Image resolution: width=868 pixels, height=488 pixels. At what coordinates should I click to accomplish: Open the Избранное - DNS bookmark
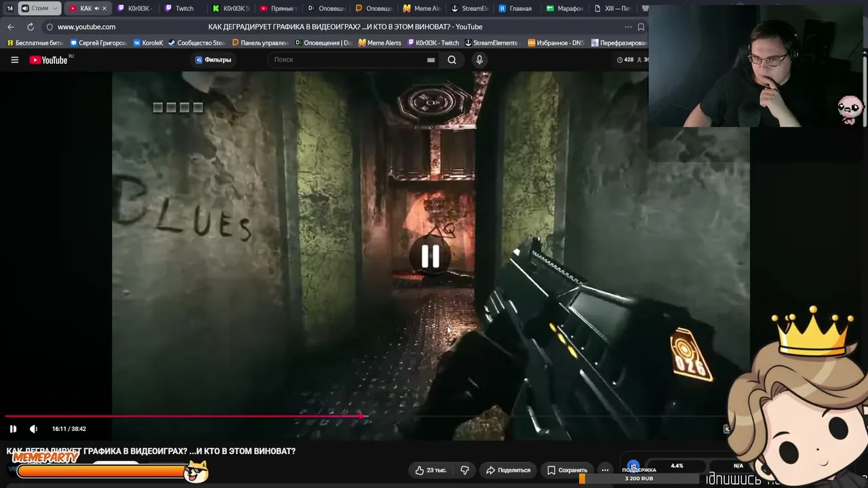point(555,43)
